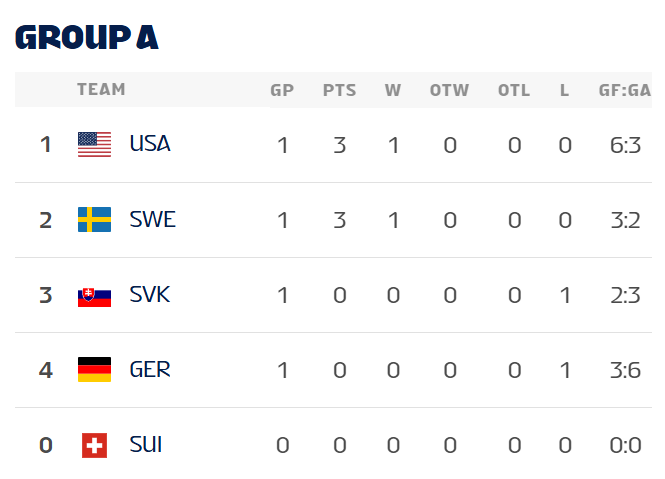The image size is (665, 479).
Task: Sort by the GP column header
Action: pos(282,91)
